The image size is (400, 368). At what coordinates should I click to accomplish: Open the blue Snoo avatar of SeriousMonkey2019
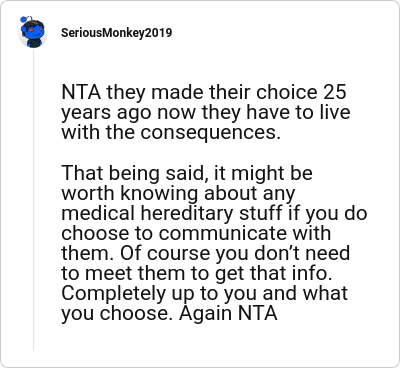[33, 32]
